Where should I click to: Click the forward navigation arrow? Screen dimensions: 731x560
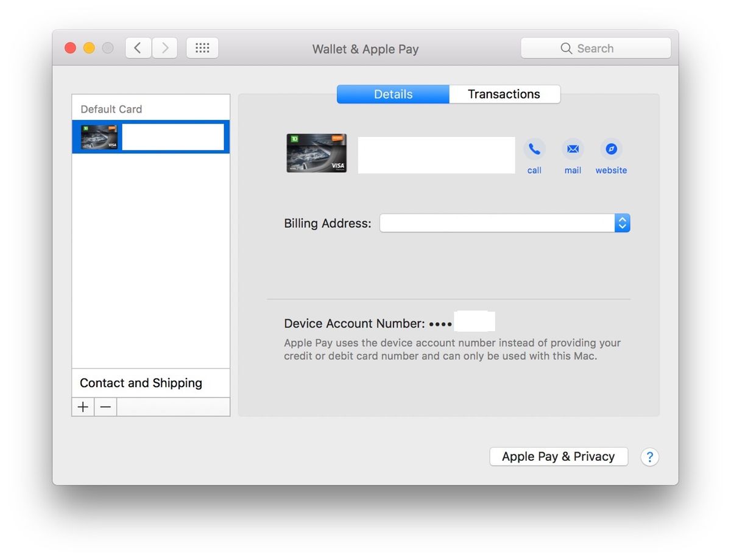click(x=165, y=47)
